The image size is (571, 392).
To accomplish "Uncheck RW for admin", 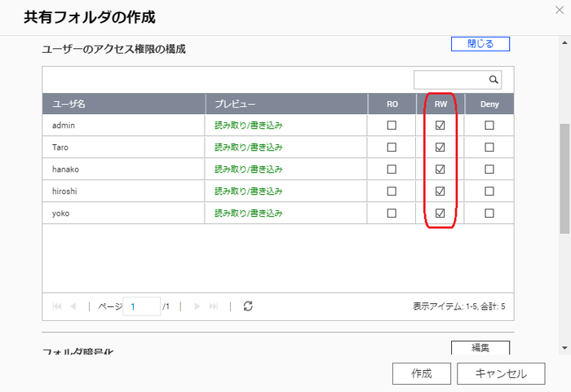I will coord(440,126).
